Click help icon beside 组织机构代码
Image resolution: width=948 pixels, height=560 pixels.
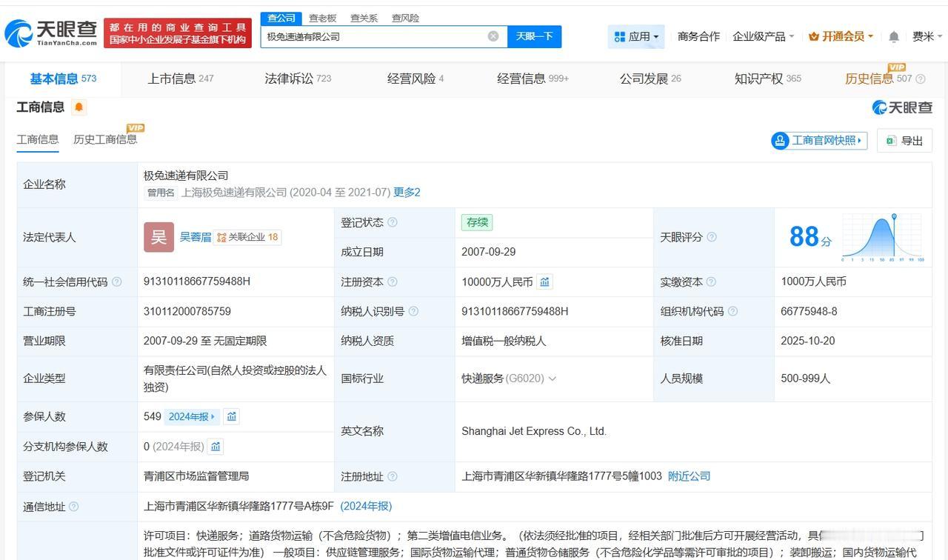tap(732, 312)
